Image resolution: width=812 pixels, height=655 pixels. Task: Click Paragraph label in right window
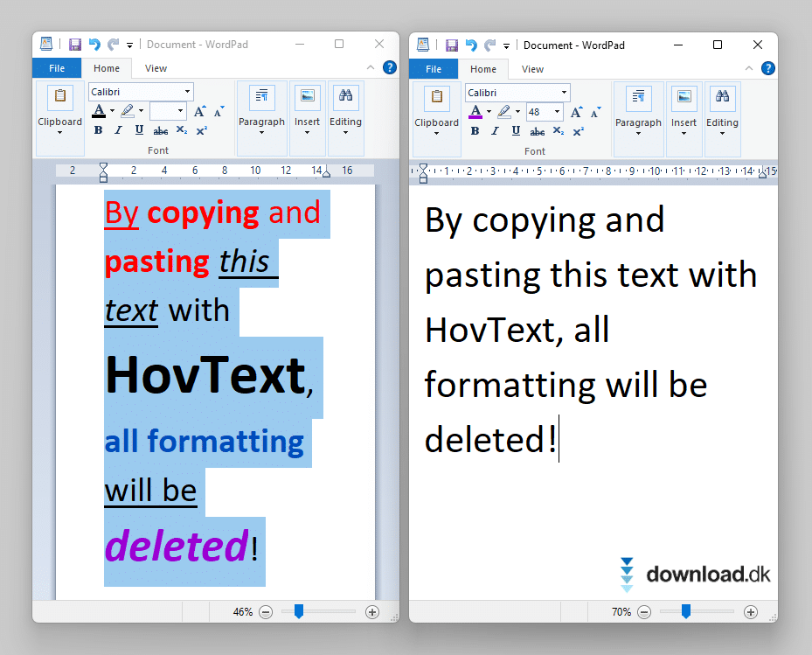tap(638, 122)
